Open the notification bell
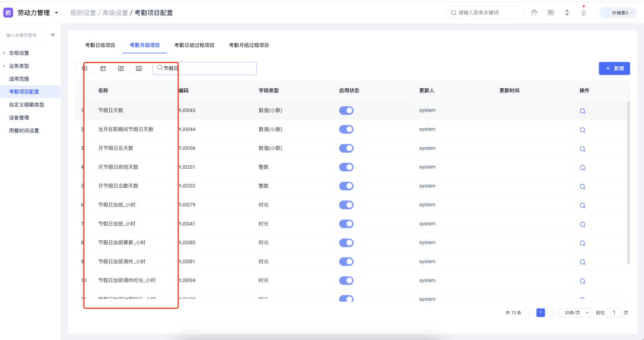Viewport: 644px width, 340px height. pyautogui.click(x=583, y=13)
